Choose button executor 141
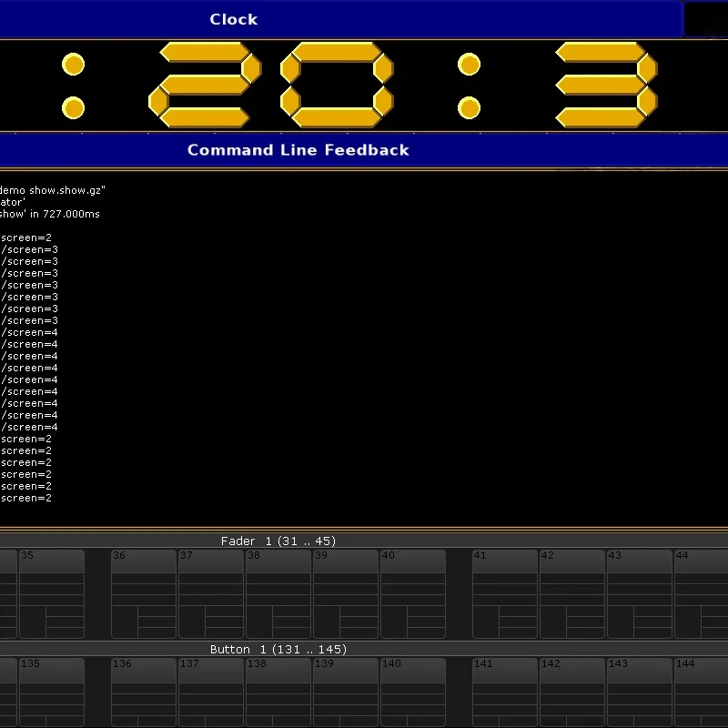The height and width of the screenshot is (728, 728). 505,693
